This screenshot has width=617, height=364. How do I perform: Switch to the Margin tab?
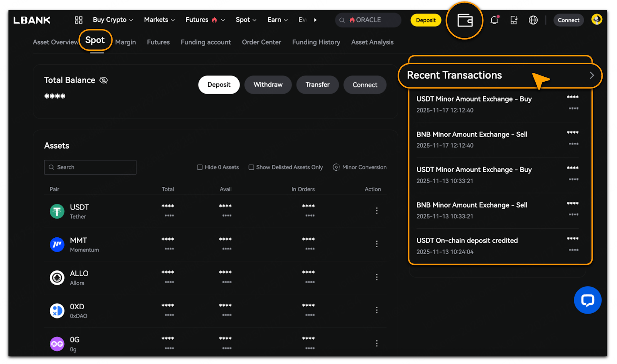click(125, 42)
